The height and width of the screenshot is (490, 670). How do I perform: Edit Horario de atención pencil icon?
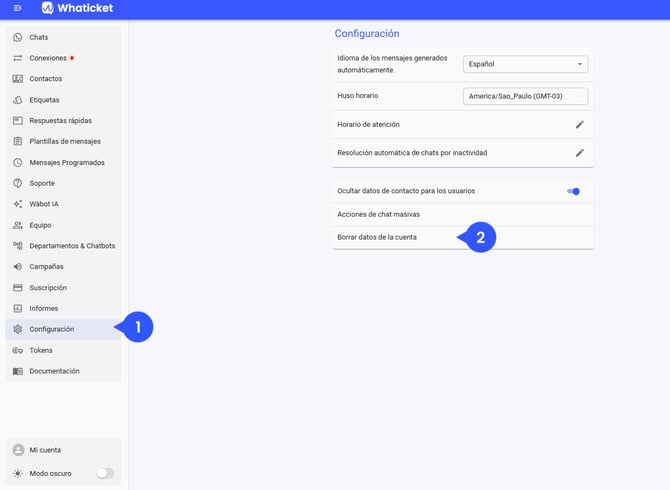pos(579,124)
